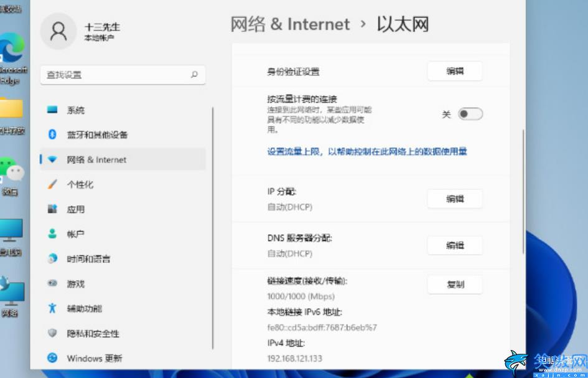The image size is (588, 378).
Task: Go to 系统 in the sidebar
Action: (x=123, y=110)
